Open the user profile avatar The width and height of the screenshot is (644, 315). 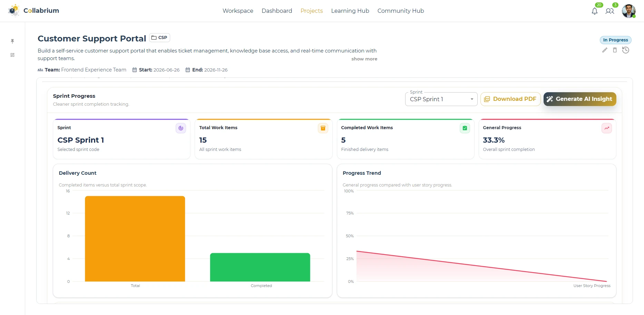pos(628,11)
